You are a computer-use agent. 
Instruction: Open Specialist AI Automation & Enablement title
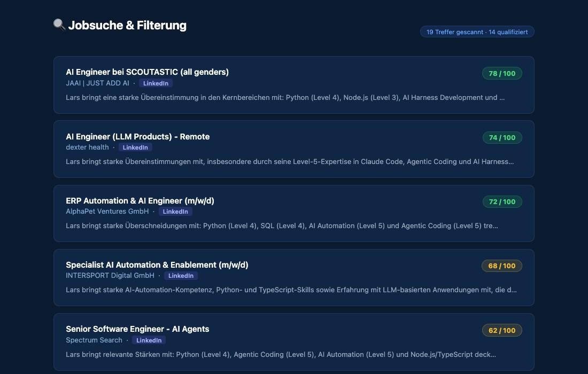click(157, 265)
